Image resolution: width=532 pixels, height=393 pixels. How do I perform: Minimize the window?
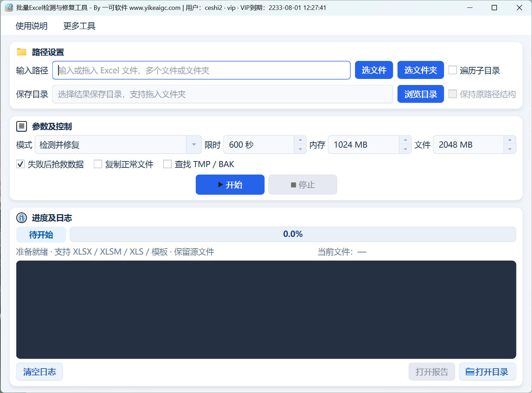(470, 7)
